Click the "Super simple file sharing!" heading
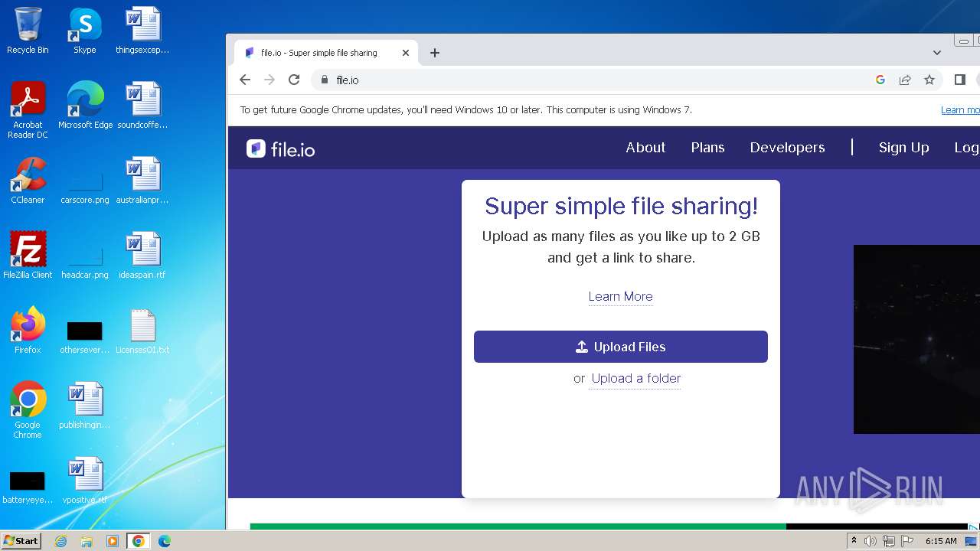Screen dimensions: 980x551 click(x=621, y=206)
